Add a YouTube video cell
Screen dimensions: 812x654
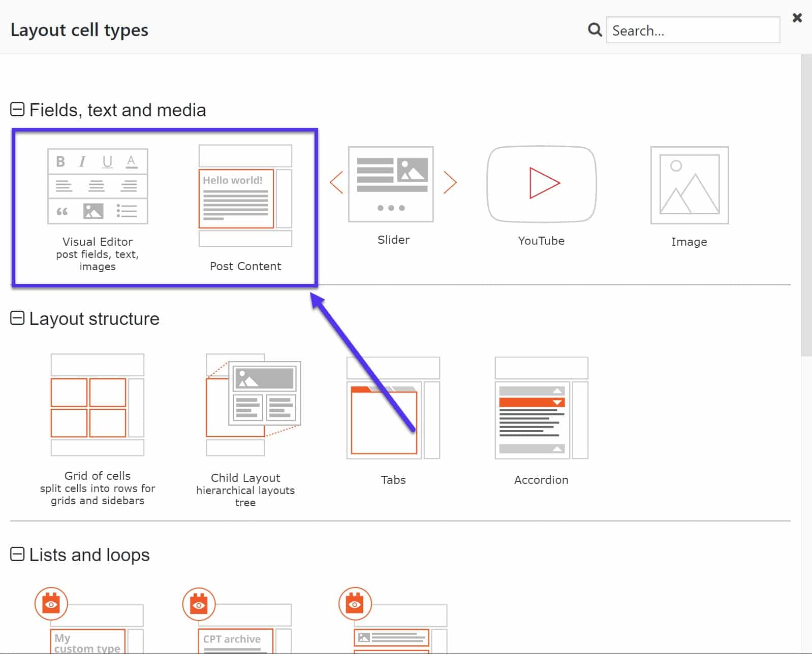[541, 184]
